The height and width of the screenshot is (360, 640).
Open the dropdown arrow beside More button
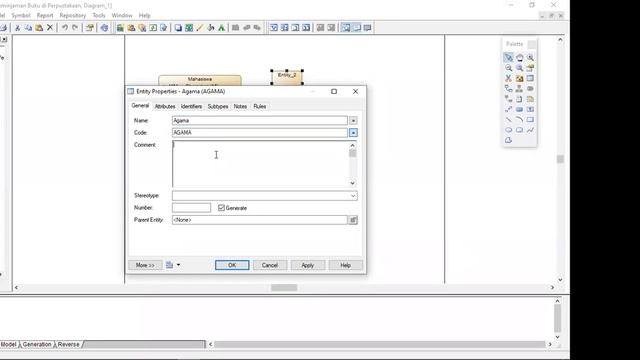click(178, 265)
